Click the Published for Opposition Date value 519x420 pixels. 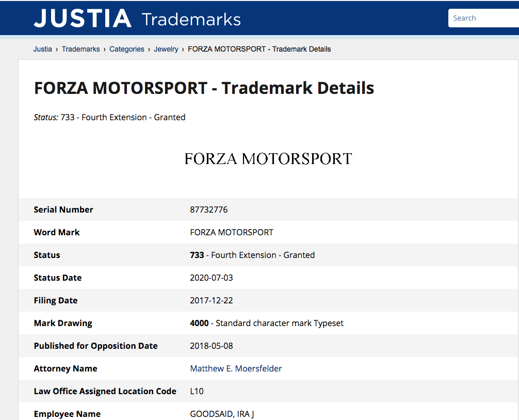click(x=212, y=346)
